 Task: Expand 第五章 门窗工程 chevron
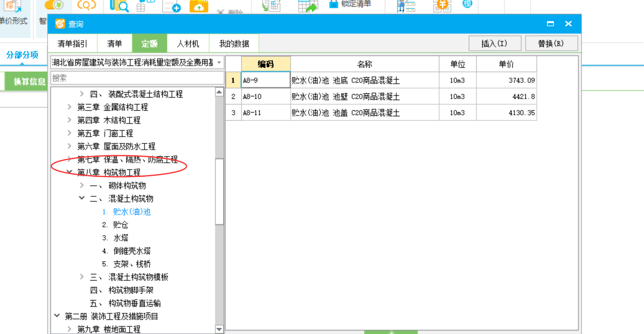69,133
